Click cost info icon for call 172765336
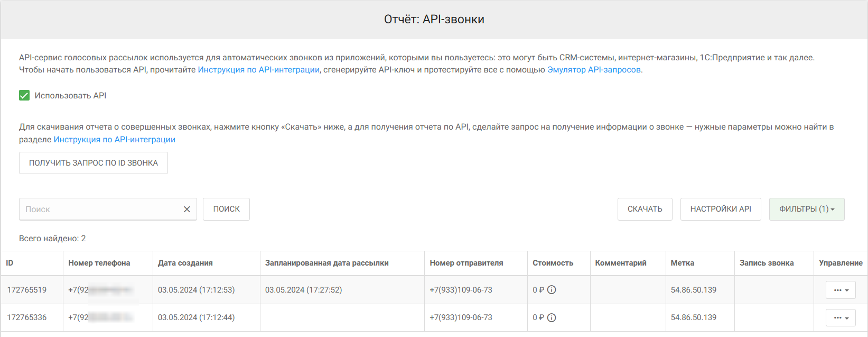 click(552, 318)
